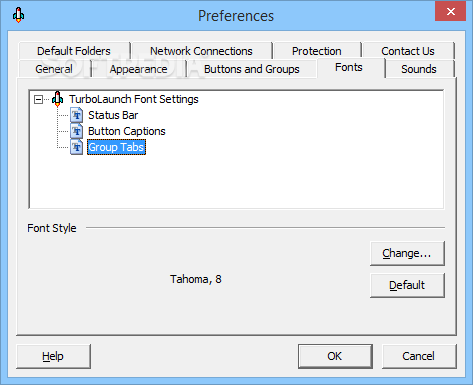Click the TurboLaunch rocket icon in title bar
This screenshot has height=385, width=473.
click(18, 15)
